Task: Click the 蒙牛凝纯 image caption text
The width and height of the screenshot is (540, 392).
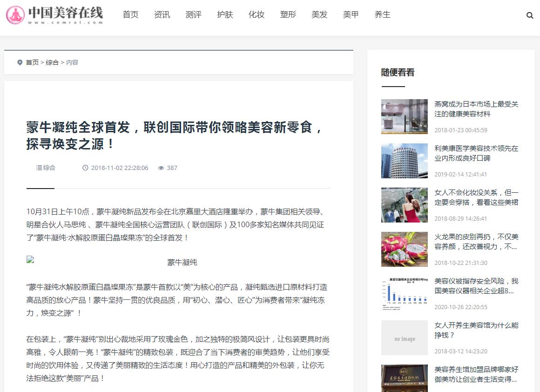Action: pyautogui.click(x=182, y=263)
